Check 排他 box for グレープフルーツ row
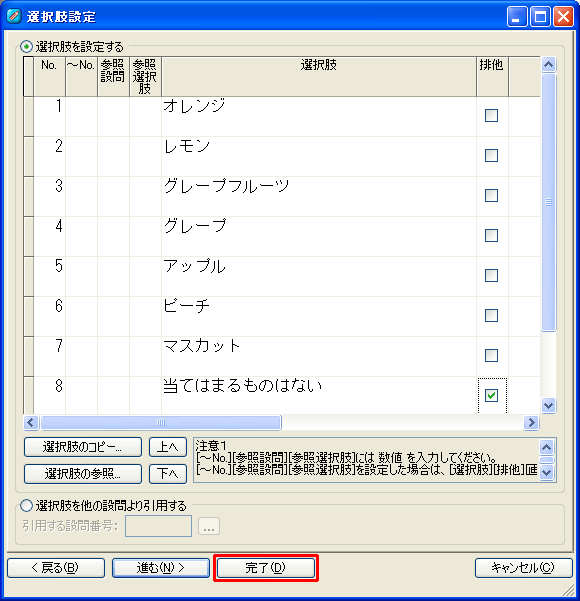Screen dimensions: 580x601 [x=491, y=195]
